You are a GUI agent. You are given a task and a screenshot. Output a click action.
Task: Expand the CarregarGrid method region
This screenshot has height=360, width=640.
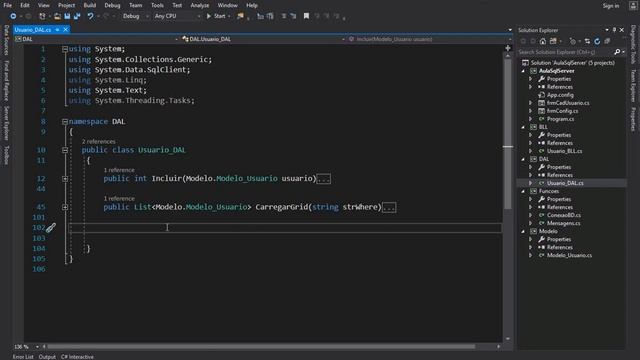pos(65,207)
